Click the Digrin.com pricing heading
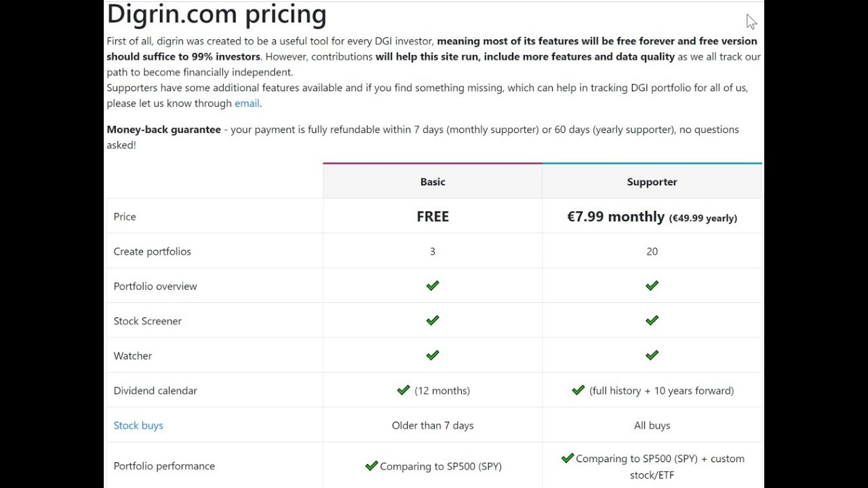 coord(216,14)
